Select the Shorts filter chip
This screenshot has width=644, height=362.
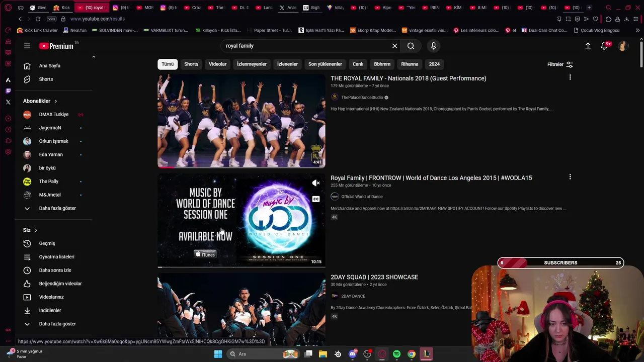[x=191, y=64]
